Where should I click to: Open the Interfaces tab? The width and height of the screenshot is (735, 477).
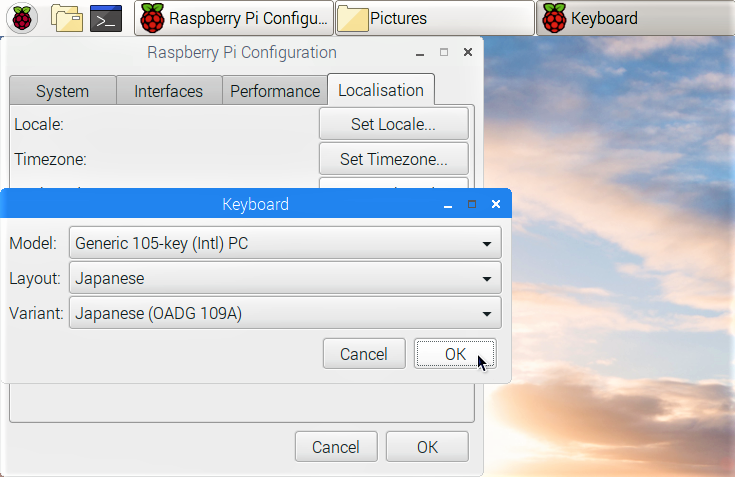pos(169,91)
